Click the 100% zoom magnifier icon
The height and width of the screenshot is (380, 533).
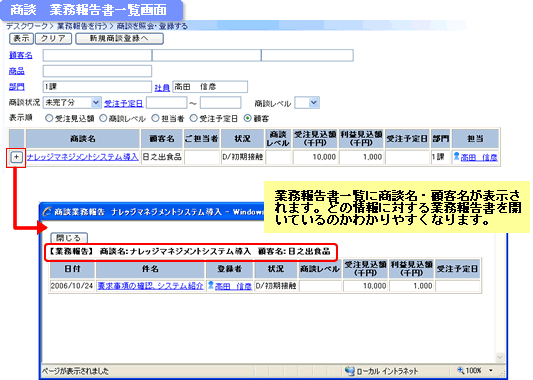pyautogui.click(x=460, y=370)
